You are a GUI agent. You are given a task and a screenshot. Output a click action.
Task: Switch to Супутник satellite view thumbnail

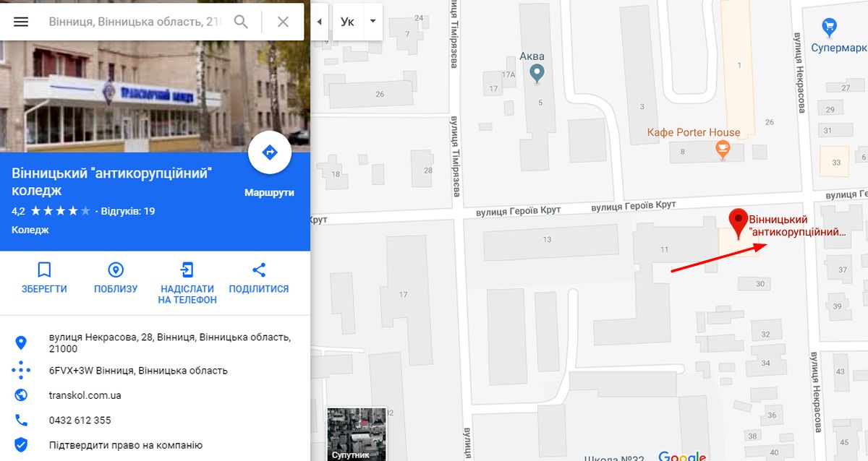pos(357,434)
